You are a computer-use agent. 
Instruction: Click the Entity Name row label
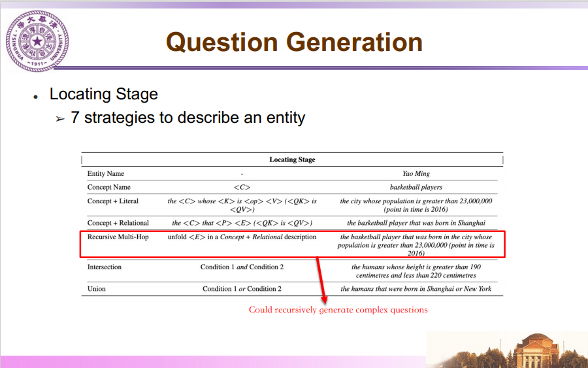pyautogui.click(x=106, y=173)
